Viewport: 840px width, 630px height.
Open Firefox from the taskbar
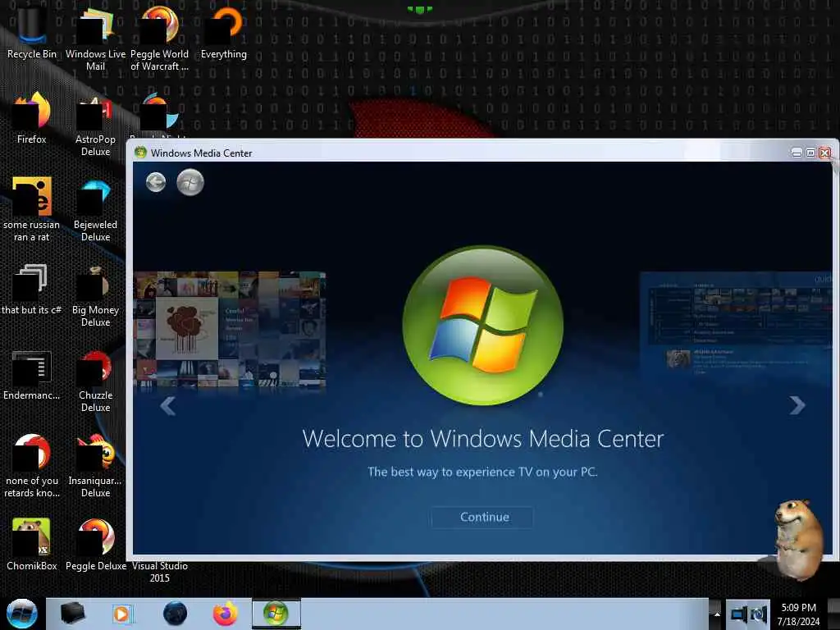[226, 614]
